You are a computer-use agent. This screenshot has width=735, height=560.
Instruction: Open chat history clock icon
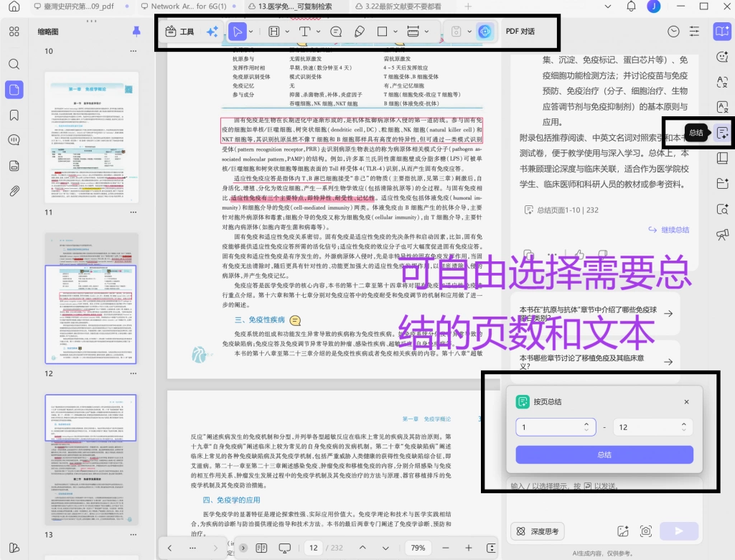(673, 32)
